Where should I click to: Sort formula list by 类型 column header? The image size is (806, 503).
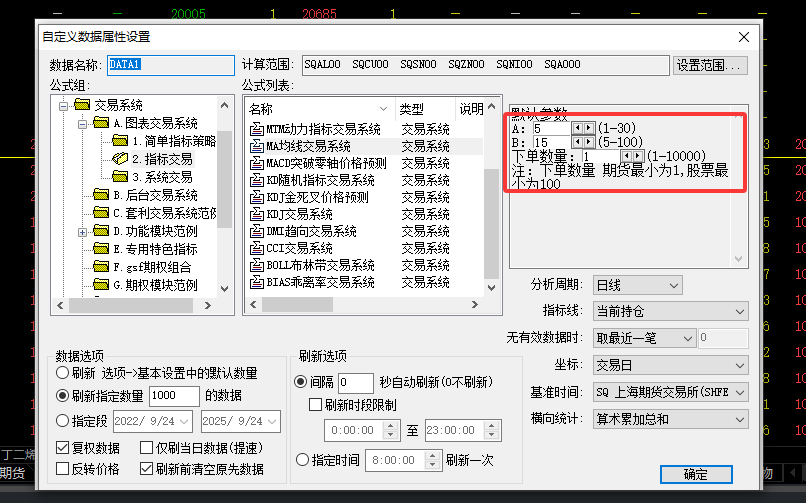pos(425,108)
